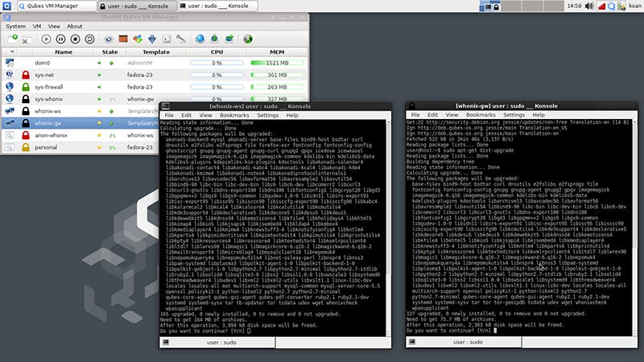
Task: Click the Remove VM icon with X
Action: 26,40
